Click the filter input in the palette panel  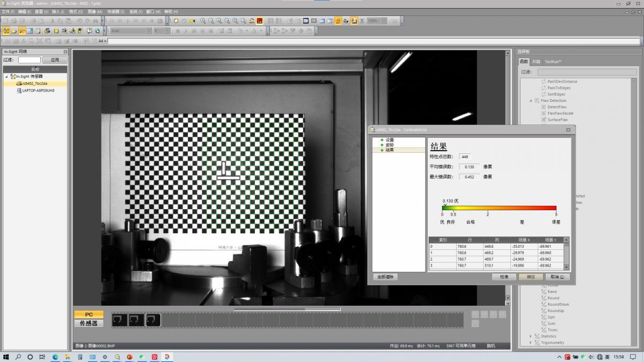tap(587, 72)
